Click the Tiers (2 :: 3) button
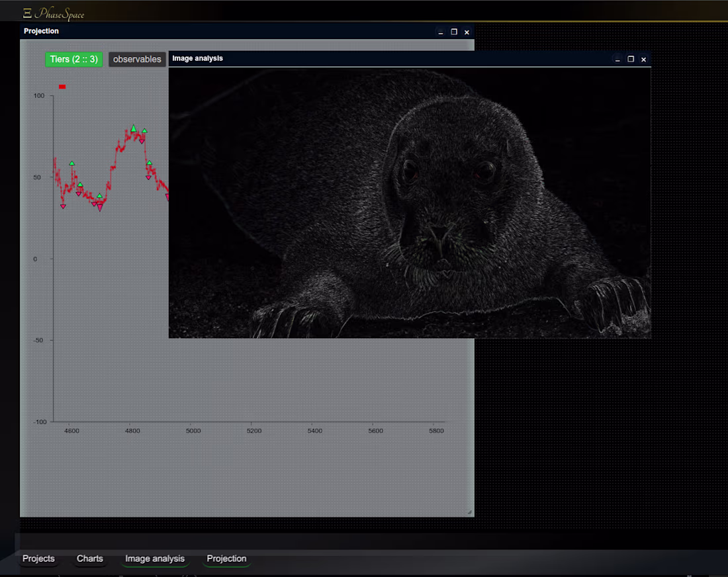The width and height of the screenshot is (728, 577). 74,60
